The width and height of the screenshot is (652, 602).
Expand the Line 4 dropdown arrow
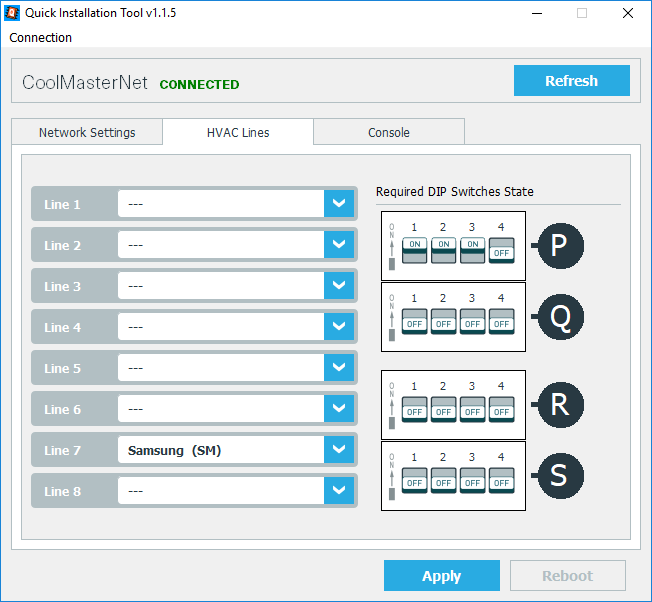(x=340, y=327)
